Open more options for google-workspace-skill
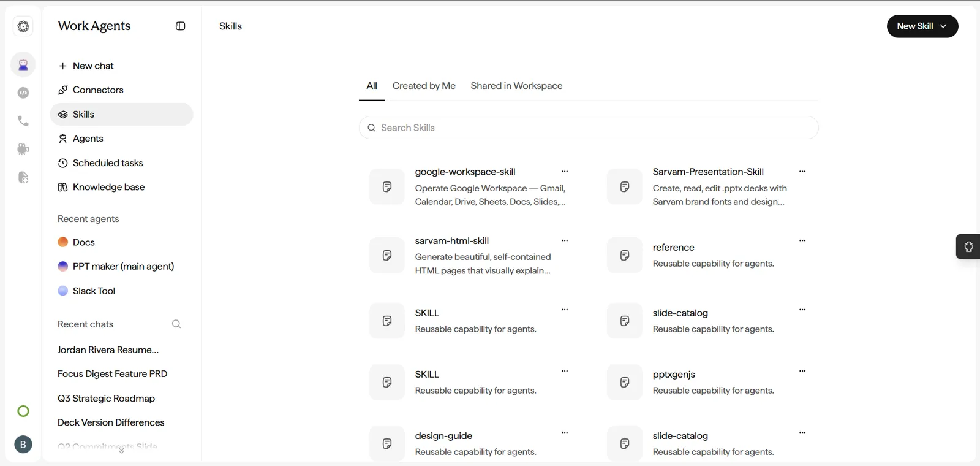This screenshot has height=466, width=980. pyautogui.click(x=565, y=172)
